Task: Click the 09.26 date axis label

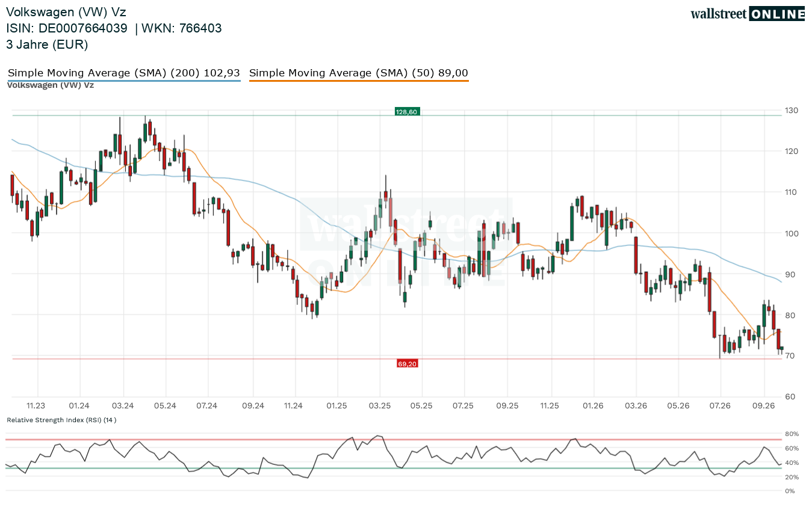Action: coord(764,406)
